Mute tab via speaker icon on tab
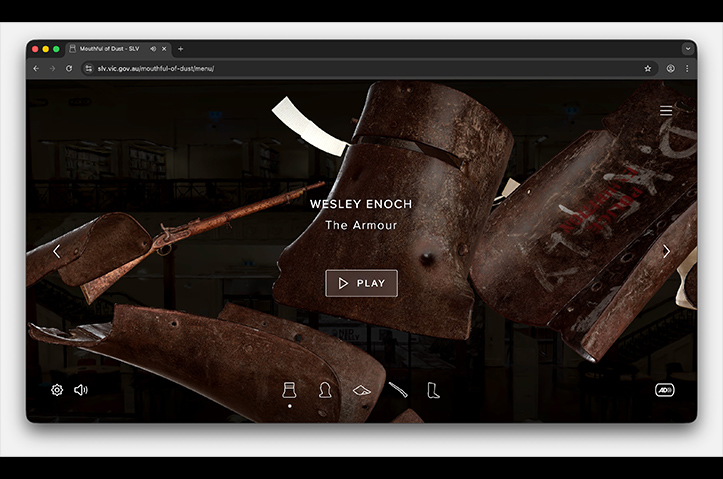This screenshot has width=723, height=479. click(x=153, y=48)
